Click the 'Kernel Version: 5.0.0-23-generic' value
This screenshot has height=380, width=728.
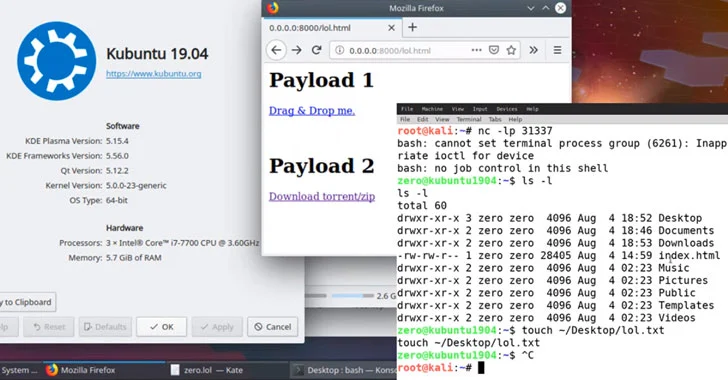tap(136, 185)
